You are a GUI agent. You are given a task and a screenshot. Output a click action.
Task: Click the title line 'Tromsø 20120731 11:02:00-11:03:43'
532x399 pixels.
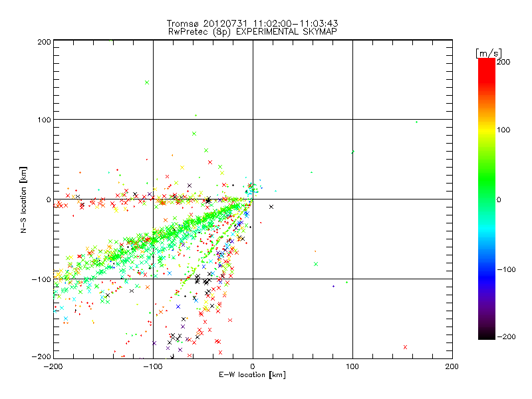[x=252, y=23]
